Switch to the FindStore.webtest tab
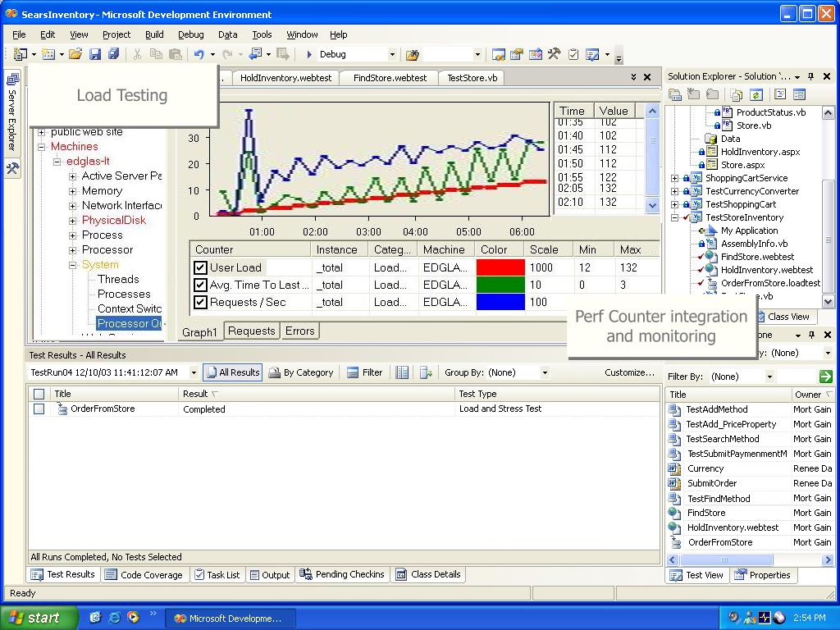This screenshot has height=630, width=840. pos(390,78)
